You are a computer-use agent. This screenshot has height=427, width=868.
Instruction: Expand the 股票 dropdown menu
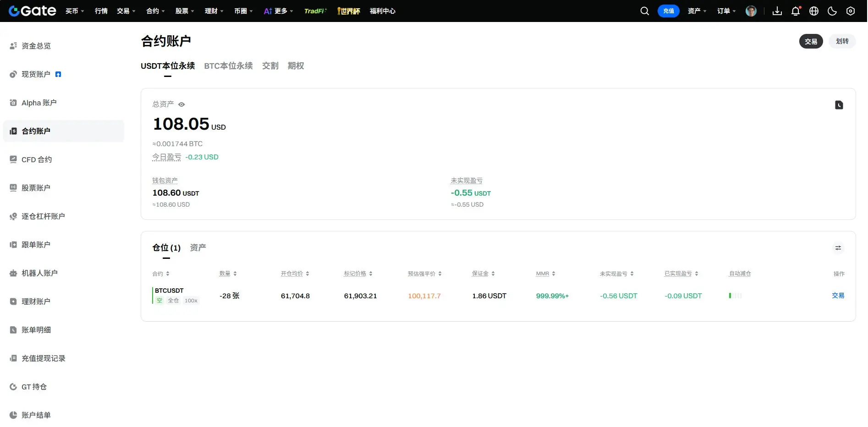click(x=185, y=11)
